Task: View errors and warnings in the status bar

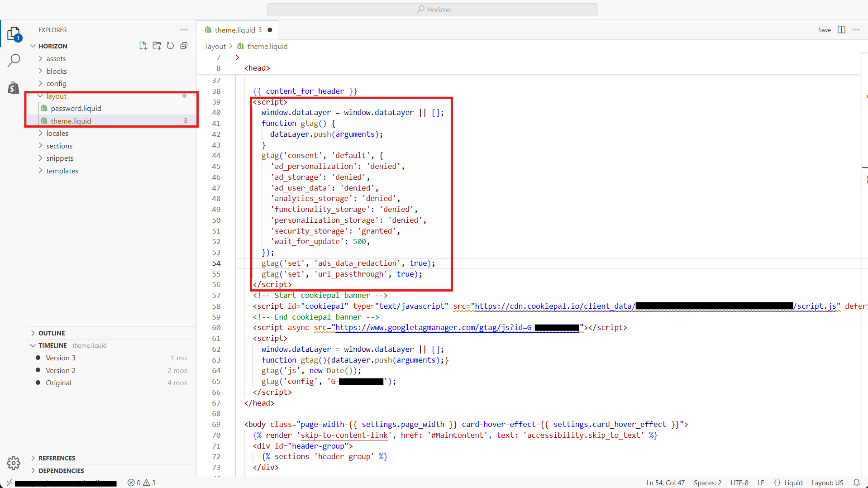Action: click(x=141, y=483)
